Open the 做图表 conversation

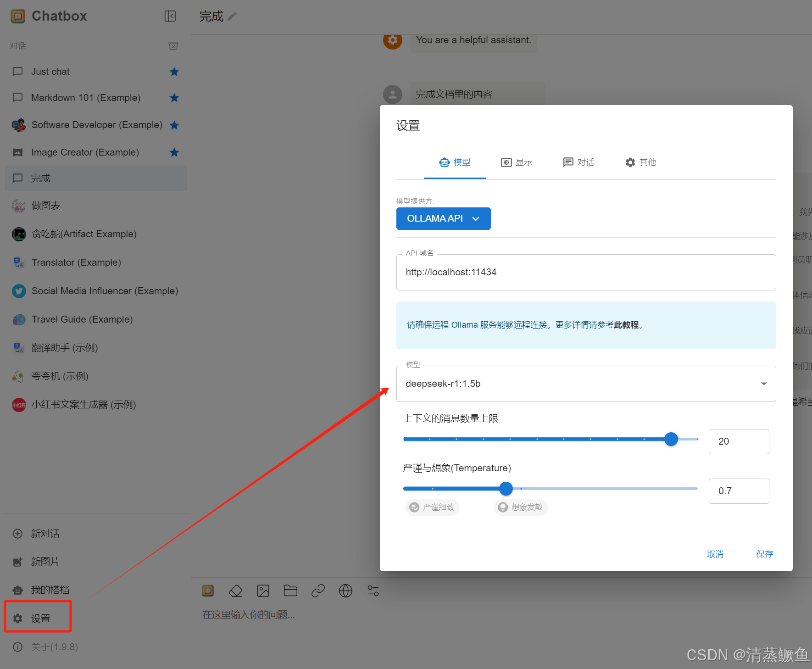coord(95,206)
